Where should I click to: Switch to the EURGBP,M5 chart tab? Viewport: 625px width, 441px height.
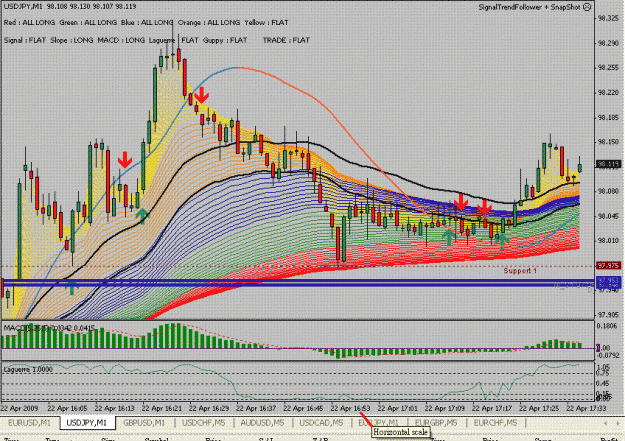coord(436,423)
